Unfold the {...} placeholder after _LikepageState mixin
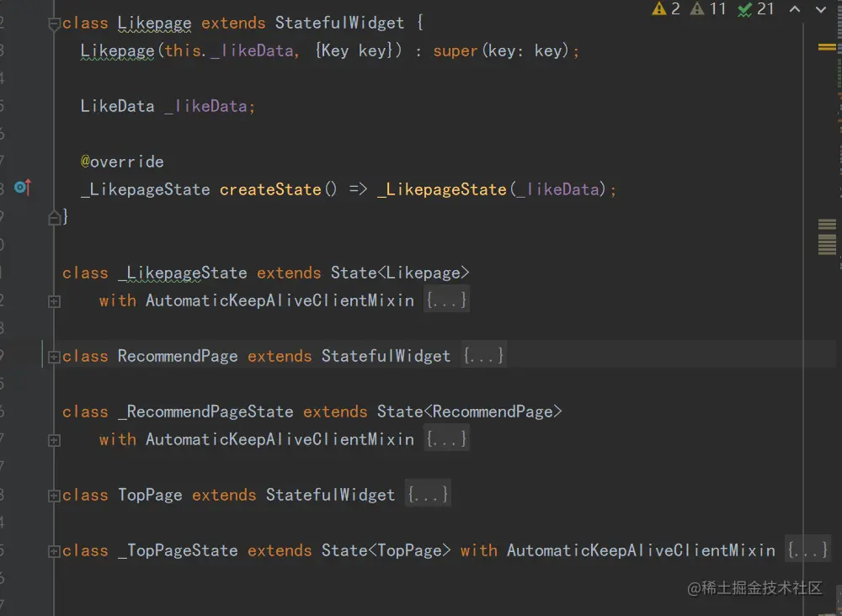 tap(446, 300)
